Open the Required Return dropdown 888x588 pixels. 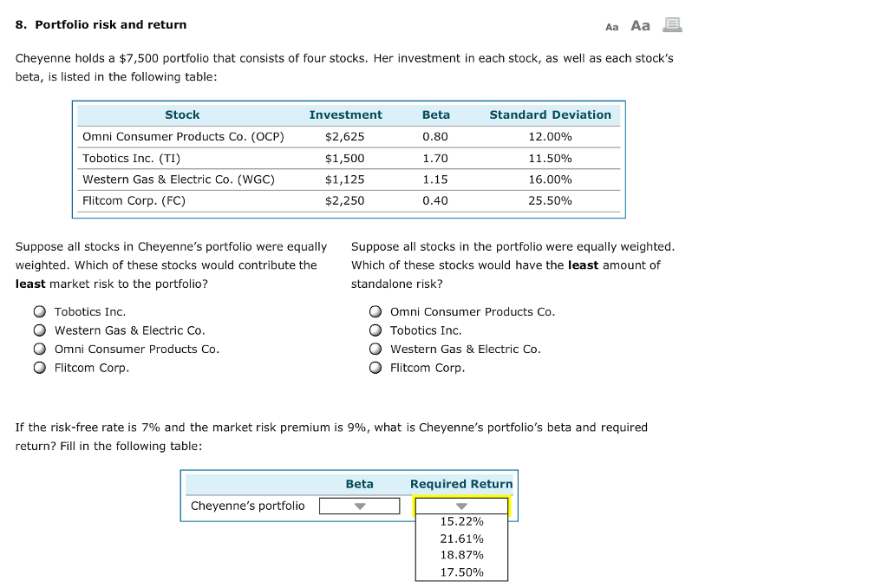pyautogui.click(x=461, y=506)
